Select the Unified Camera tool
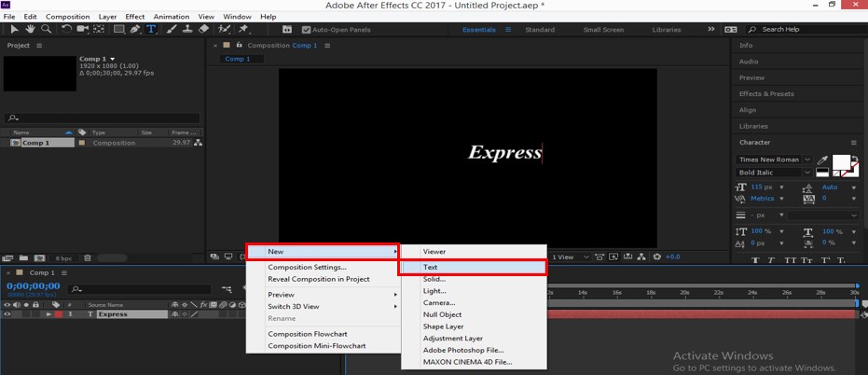The width and height of the screenshot is (868, 375). tap(82, 29)
